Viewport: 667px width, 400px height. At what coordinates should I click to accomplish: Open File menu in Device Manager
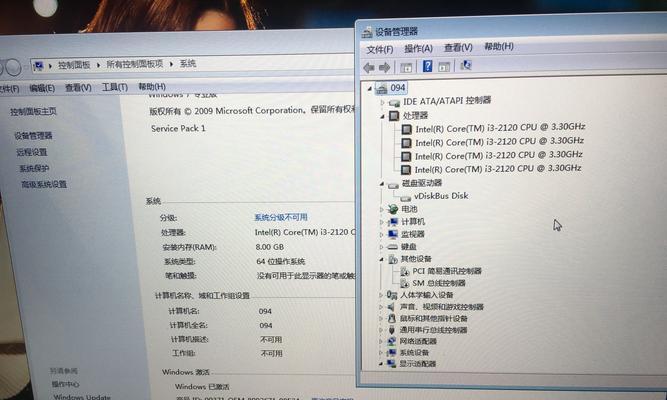click(379, 49)
